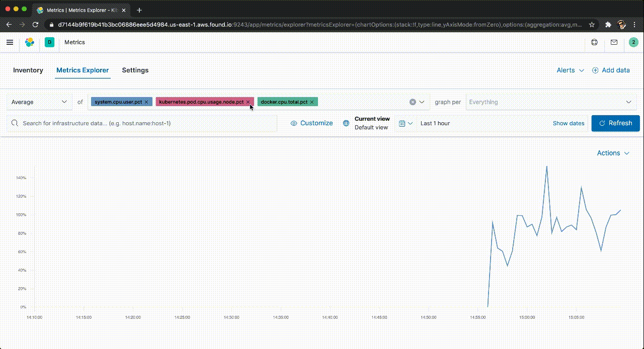The width and height of the screenshot is (644, 349).
Task: Switch to the Inventory tab
Action: (28, 70)
